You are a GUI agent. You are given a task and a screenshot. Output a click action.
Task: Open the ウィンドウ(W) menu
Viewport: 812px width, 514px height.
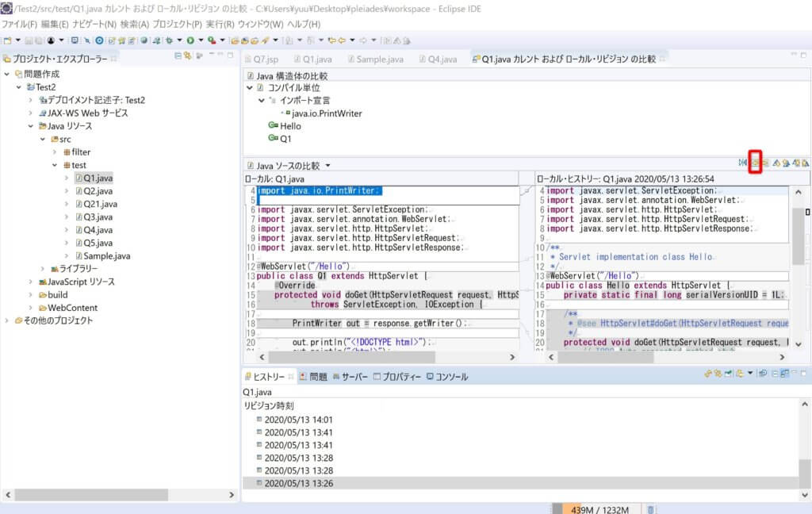click(260, 25)
